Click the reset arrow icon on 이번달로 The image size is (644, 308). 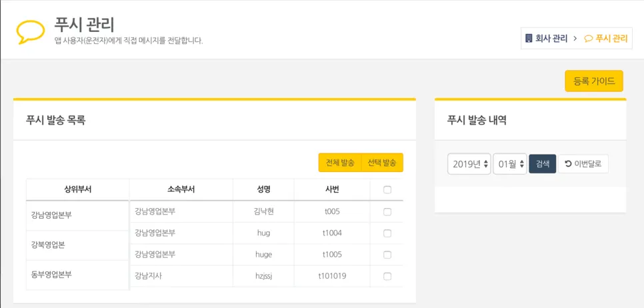(568, 163)
